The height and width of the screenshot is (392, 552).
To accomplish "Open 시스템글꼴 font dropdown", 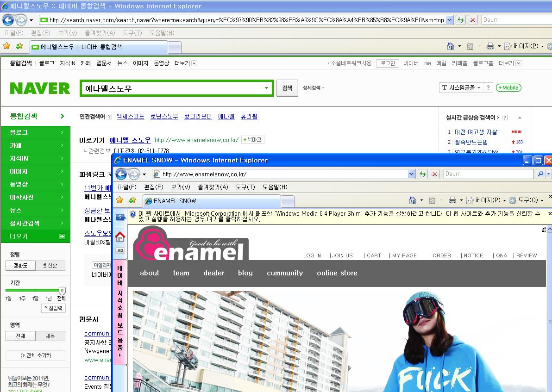I will (x=461, y=87).
